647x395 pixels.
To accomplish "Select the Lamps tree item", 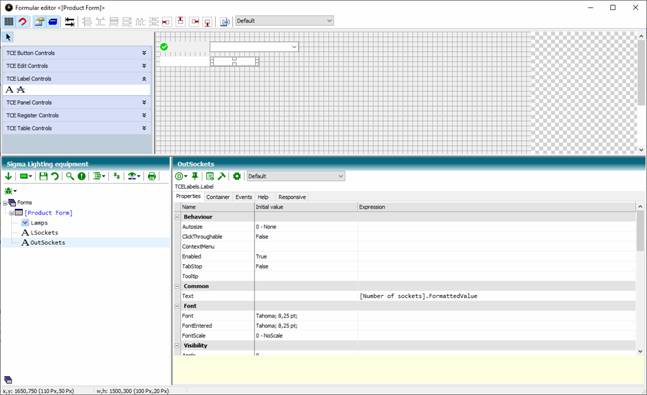I will point(39,222).
